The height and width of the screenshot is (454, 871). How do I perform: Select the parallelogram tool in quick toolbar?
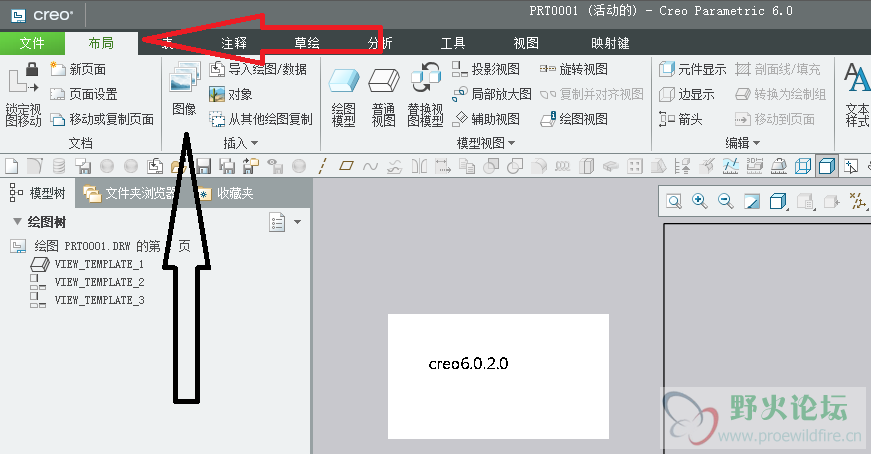click(x=346, y=166)
